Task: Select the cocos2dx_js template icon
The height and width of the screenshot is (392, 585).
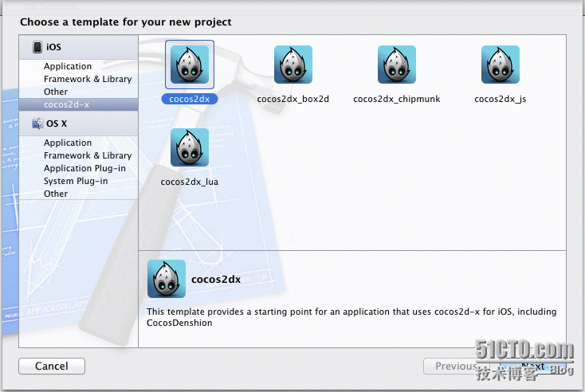Action: click(x=501, y=65)
